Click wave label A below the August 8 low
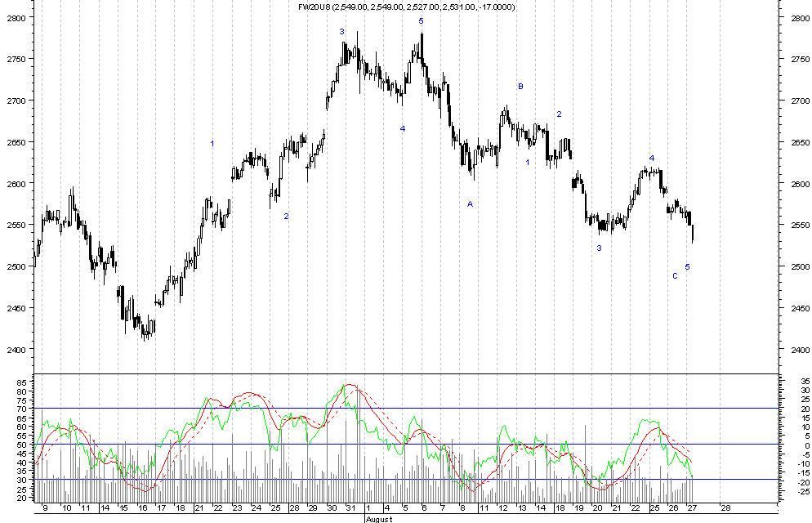The width and height of the screenshot is (812, 523). click(x=471, y=204)
